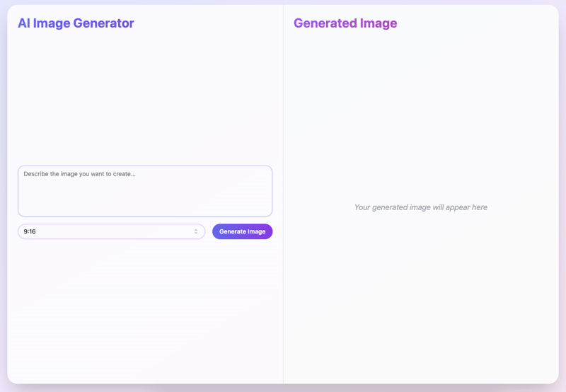The image size is (566, 392).
Task: Click the 'AI Image Generator' heading
Action: click(x=76, y=23)
